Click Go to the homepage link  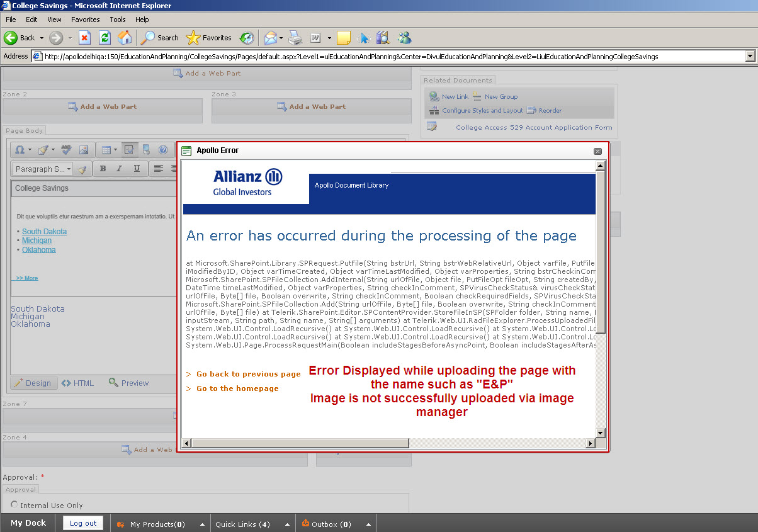coord(237,388)
